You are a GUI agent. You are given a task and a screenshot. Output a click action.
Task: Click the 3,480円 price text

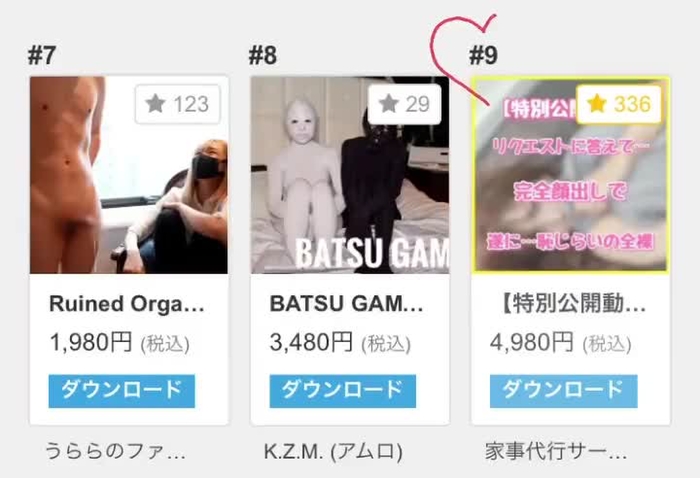point(311,342)
